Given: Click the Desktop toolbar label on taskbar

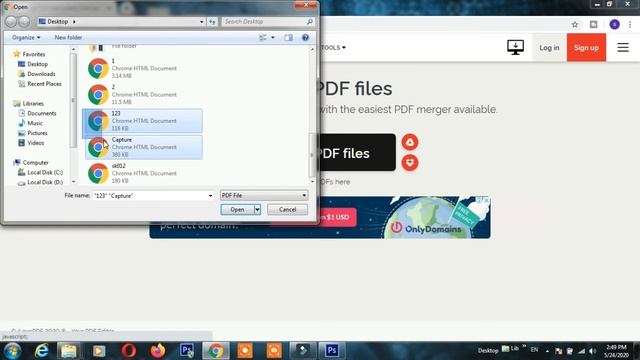Looking at the screenshot, I should 488,351.
